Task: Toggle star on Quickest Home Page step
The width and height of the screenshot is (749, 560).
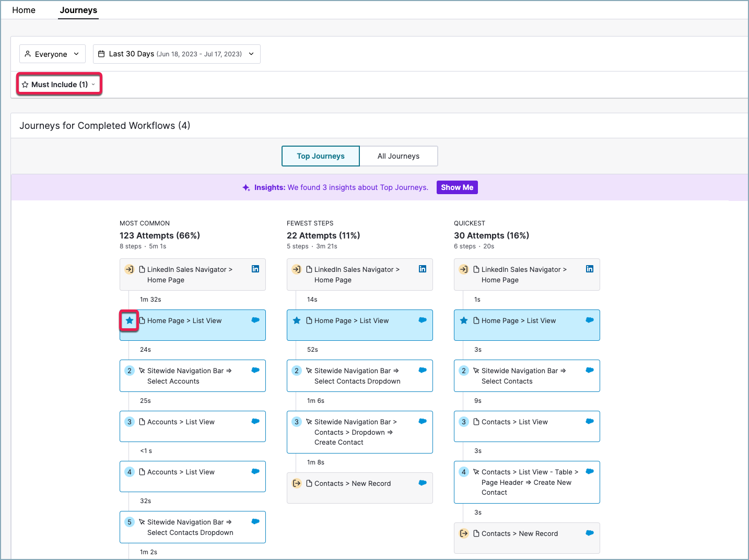Action: [x=464, y=320]
